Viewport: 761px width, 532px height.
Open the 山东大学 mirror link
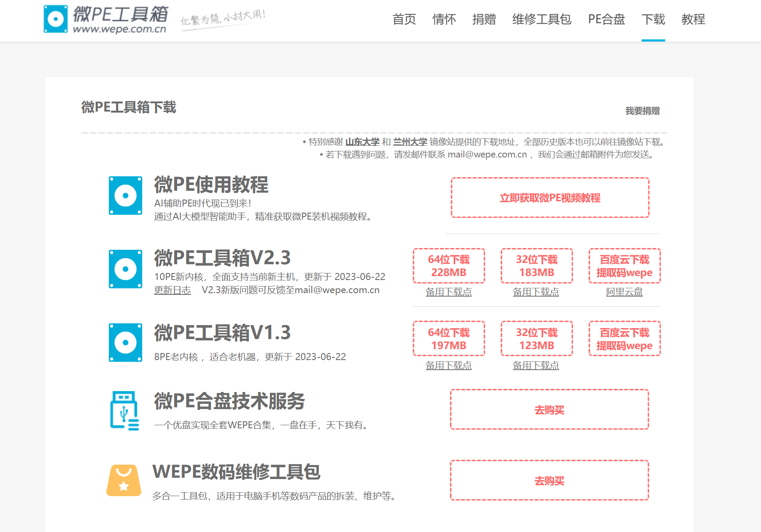coord(363,142)
